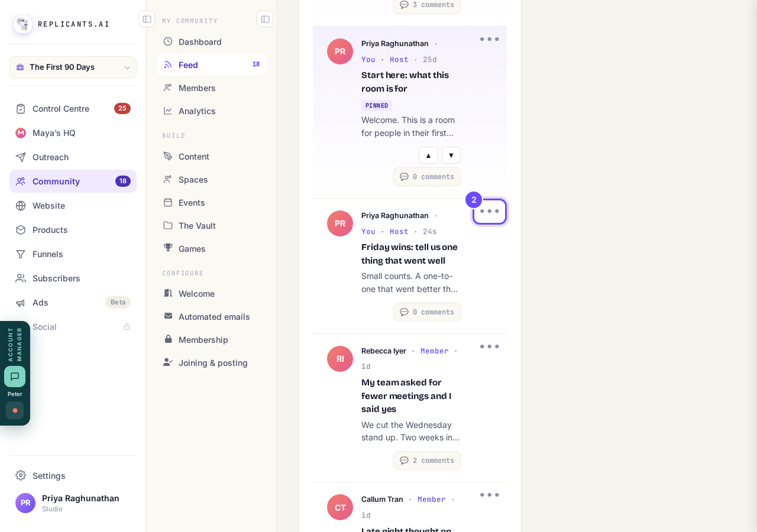Open Account Manager chat button

15,377
